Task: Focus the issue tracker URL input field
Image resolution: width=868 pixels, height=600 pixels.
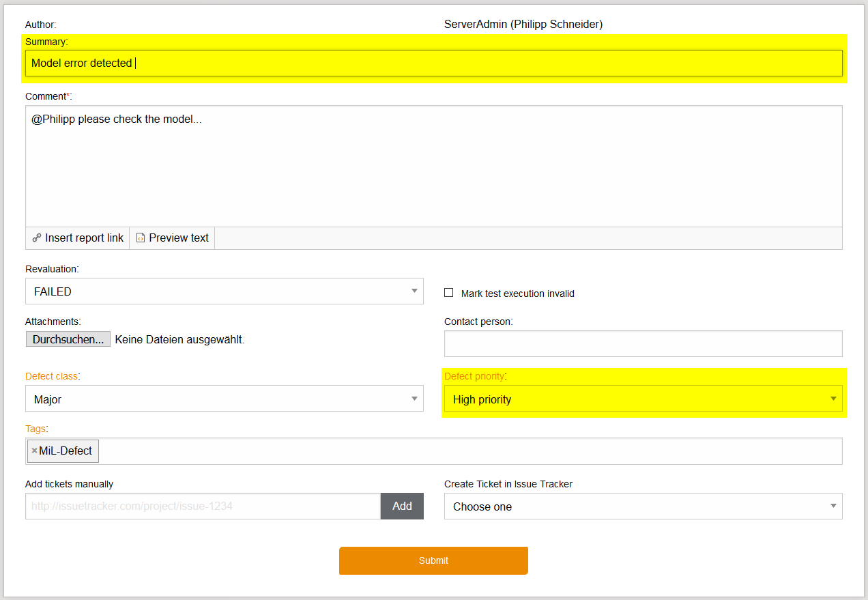Action: click(203, 506)
